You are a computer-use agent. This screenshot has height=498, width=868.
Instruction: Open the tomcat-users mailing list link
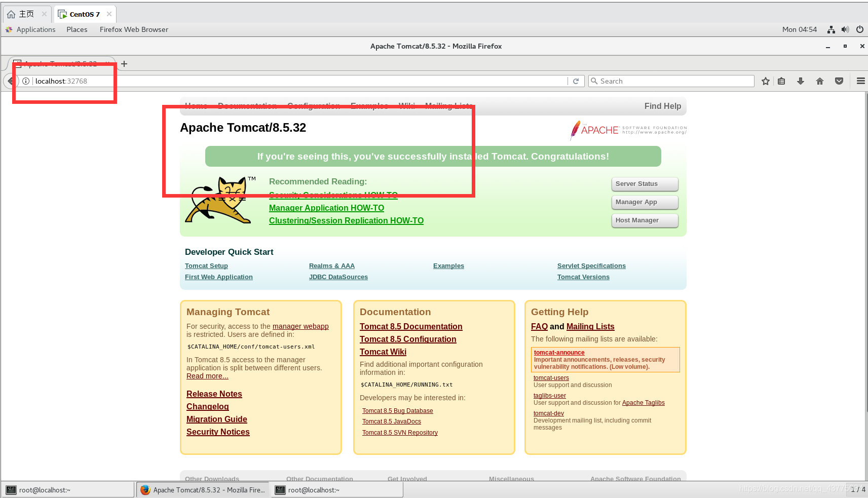[551, 378]
